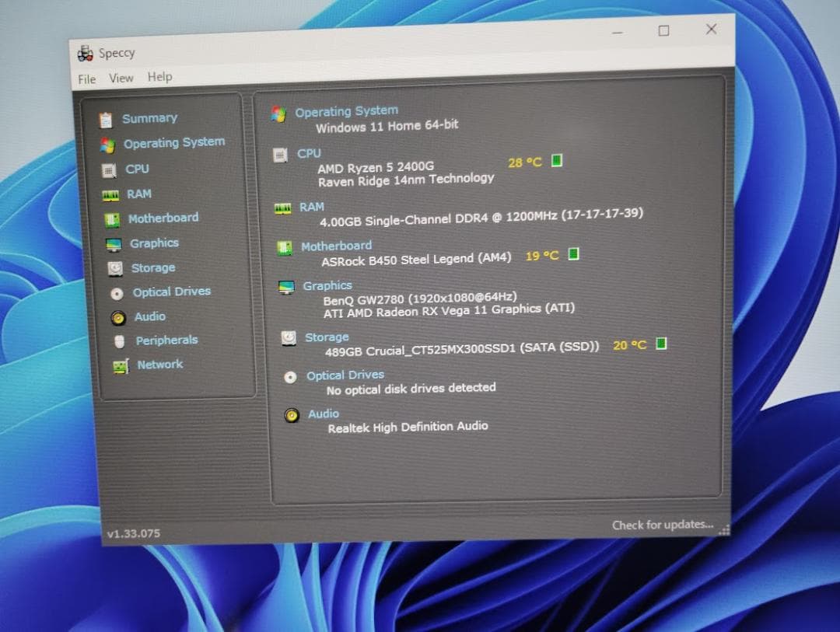Click the Speccy icon in the title bar
This screenshot has width=840, height=632.
(x=84, y=51)
